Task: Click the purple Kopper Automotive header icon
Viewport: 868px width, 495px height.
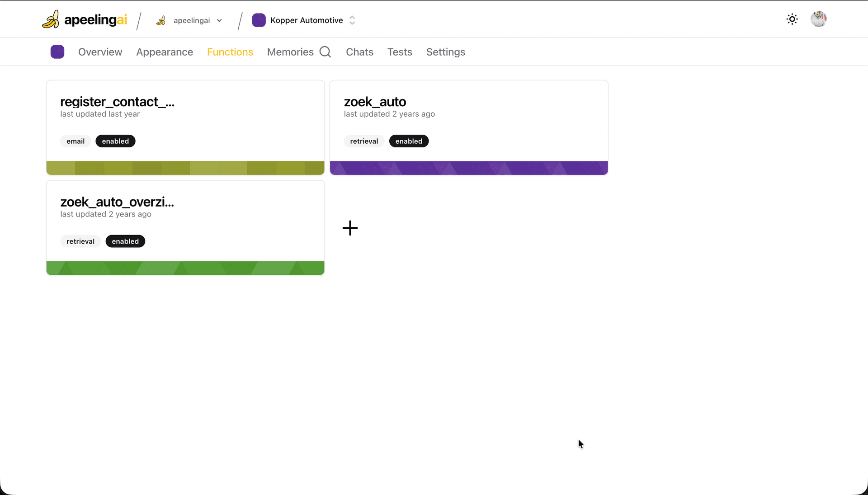Action: [259, 20]
